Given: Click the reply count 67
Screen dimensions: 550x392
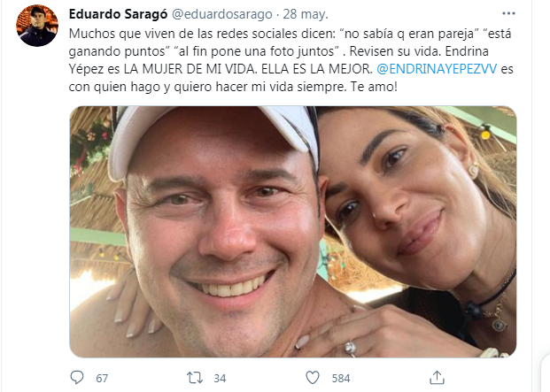Looking at the screenshot, I should pos(102,379).
